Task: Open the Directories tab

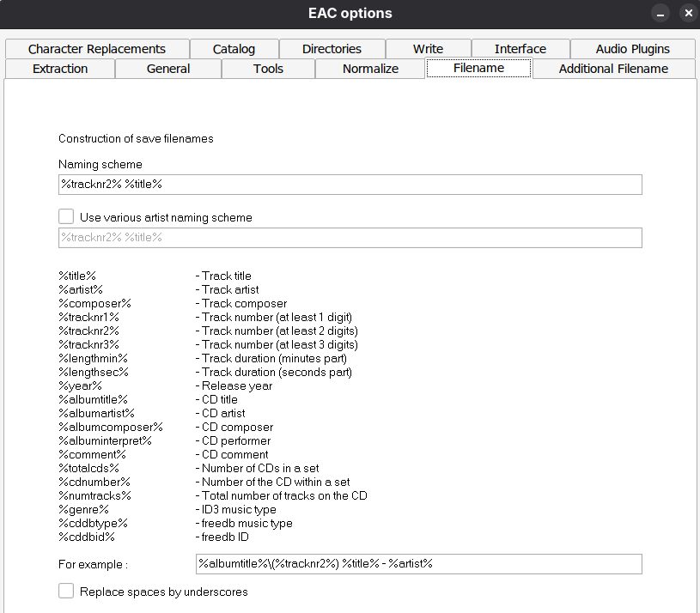Action: point(332,49)
